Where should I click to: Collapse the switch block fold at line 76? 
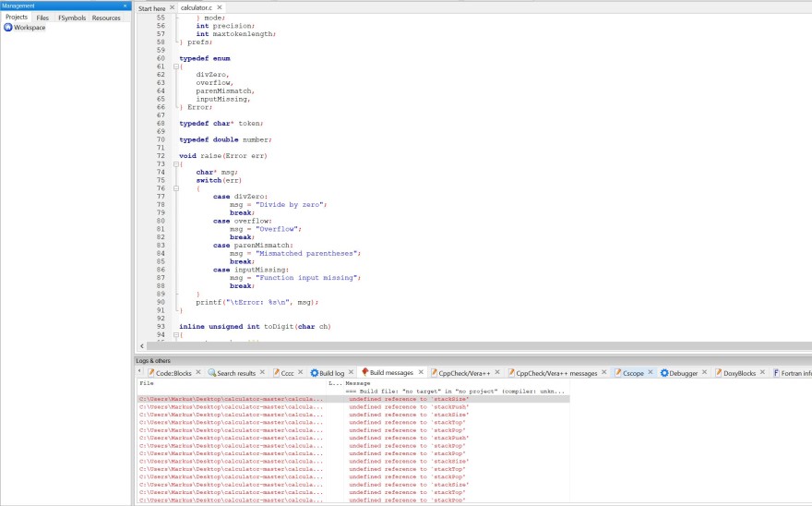tap(176, 188)
